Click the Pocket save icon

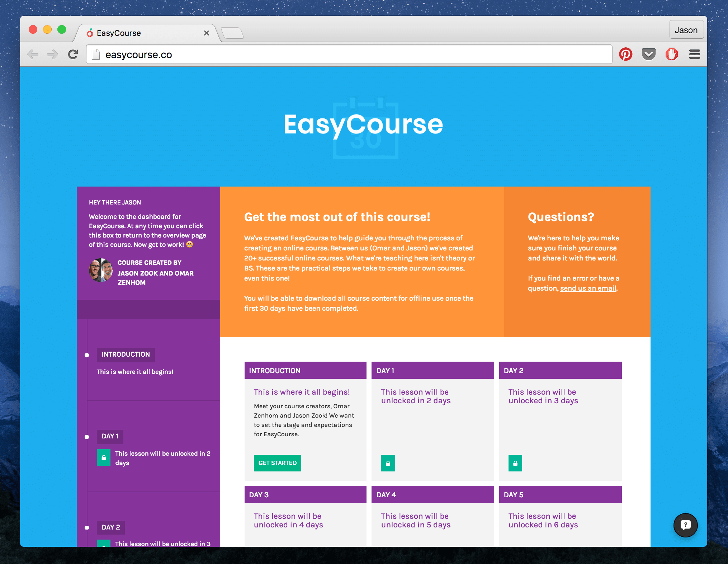648,54
